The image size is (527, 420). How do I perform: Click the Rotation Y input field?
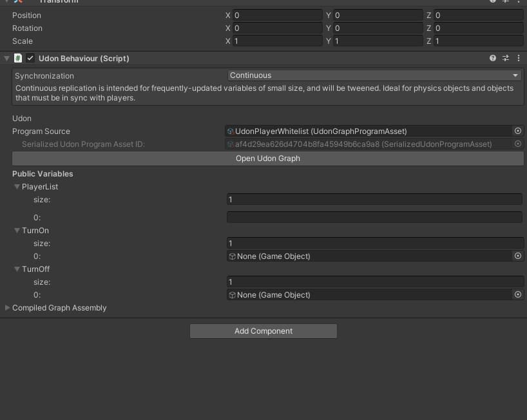point(378,28)
